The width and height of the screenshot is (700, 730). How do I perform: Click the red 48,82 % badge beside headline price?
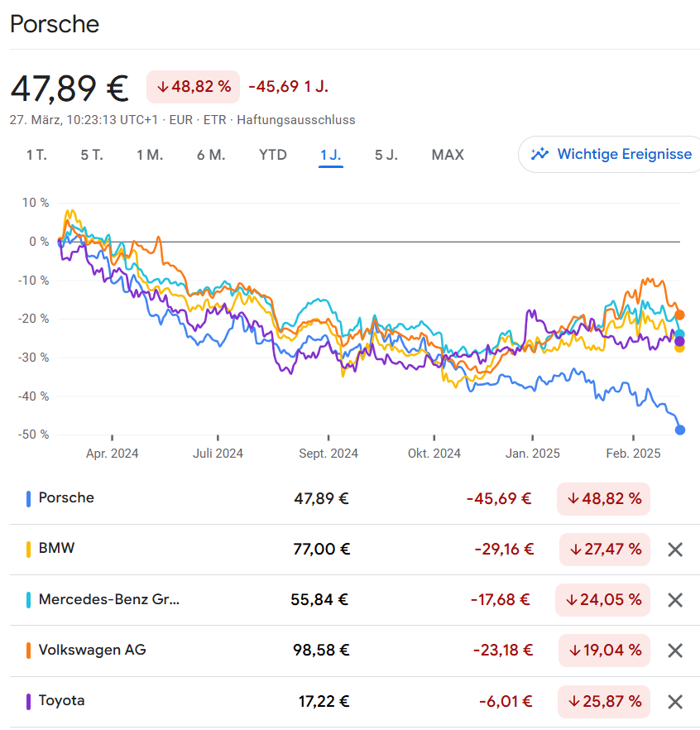[x=193, y=87]
